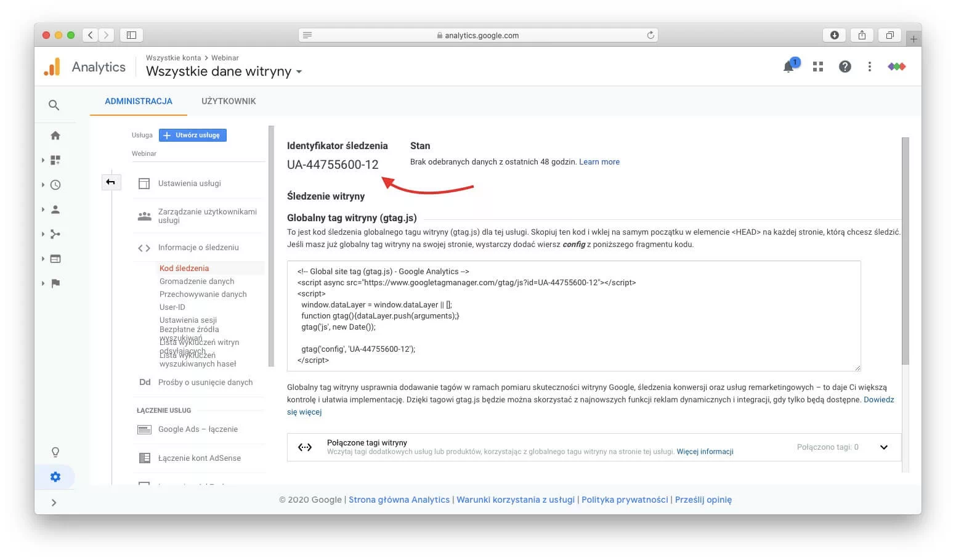Expand Acquisition sidebar arrow
This screenshot has height=560, width=956.
tap(43, 234)
